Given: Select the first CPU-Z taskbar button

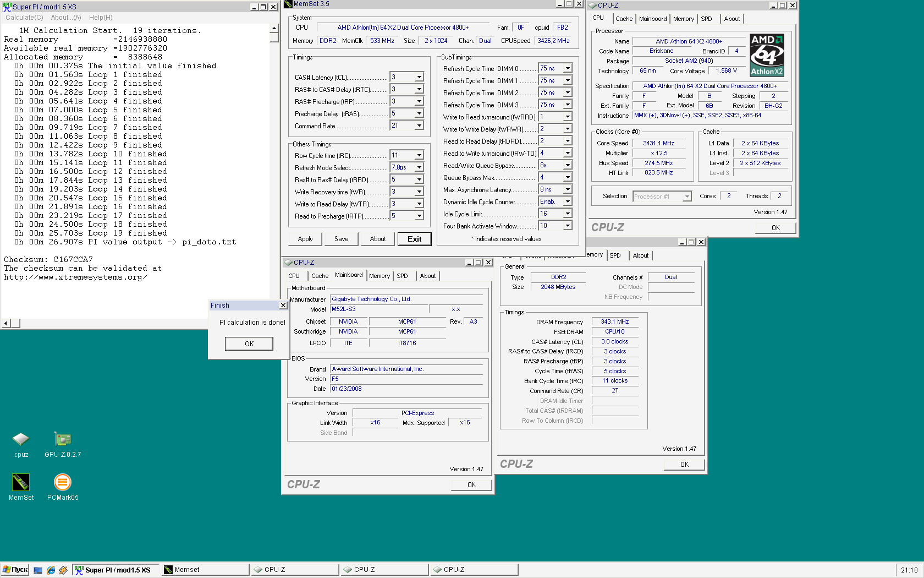Looking at the screenshot, I should click(294, 570).
